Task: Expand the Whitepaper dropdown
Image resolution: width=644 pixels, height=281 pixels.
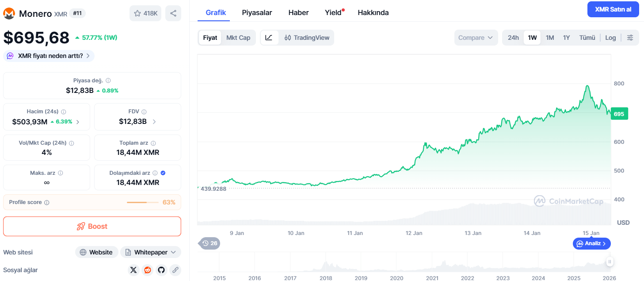Action: click(x=151, y=252)
